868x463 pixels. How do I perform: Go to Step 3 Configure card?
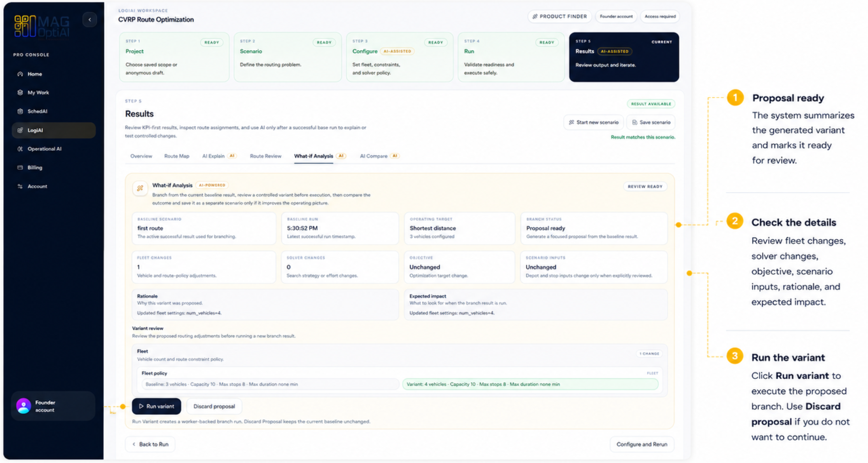[x=400, y=57]
